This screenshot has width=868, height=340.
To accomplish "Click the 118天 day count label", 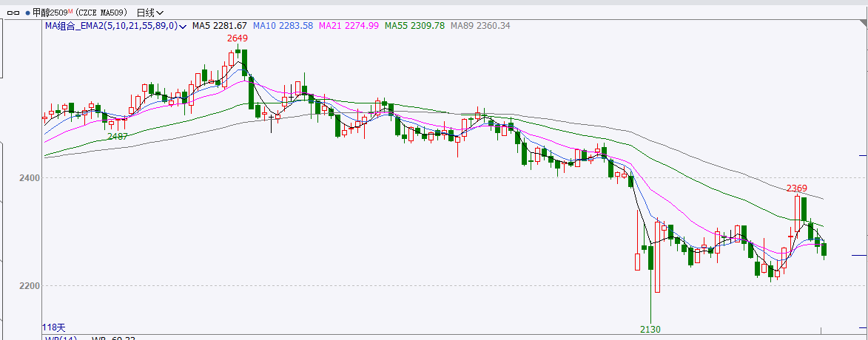I will pos(55,327).
